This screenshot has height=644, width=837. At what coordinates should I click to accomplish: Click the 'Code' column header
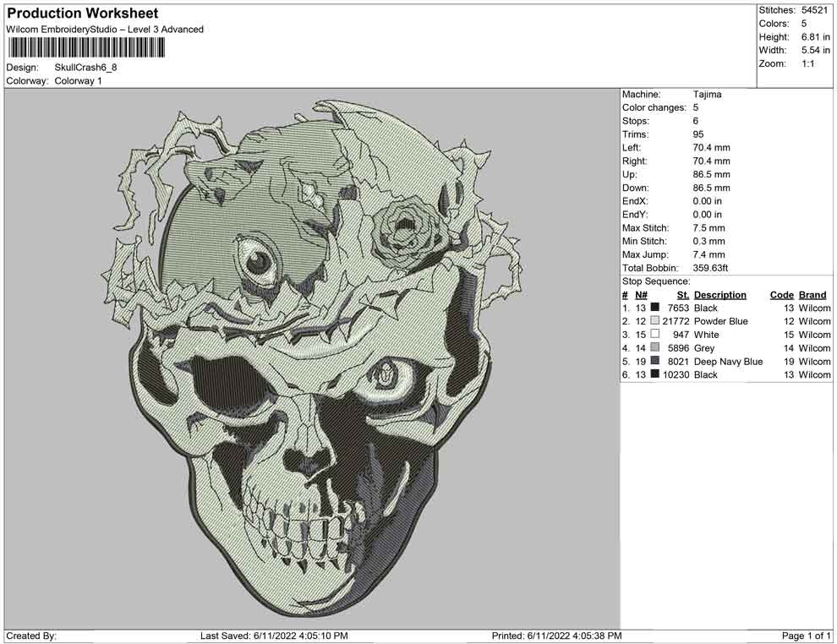(x=781, y=294)
